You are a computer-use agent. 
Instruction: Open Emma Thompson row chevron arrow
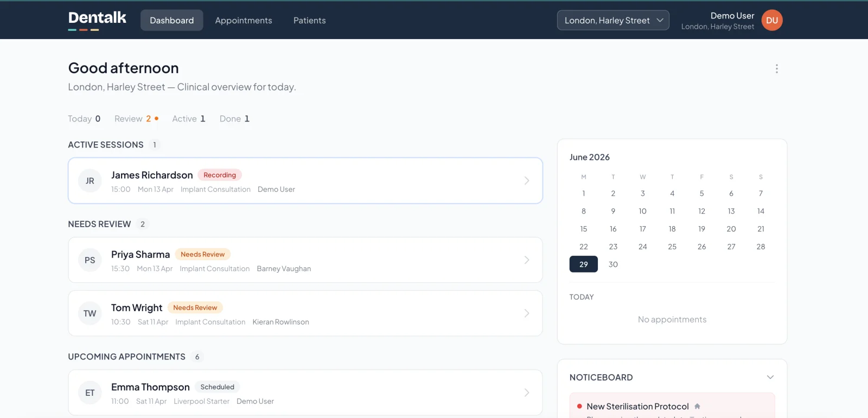tap(526, 393)
